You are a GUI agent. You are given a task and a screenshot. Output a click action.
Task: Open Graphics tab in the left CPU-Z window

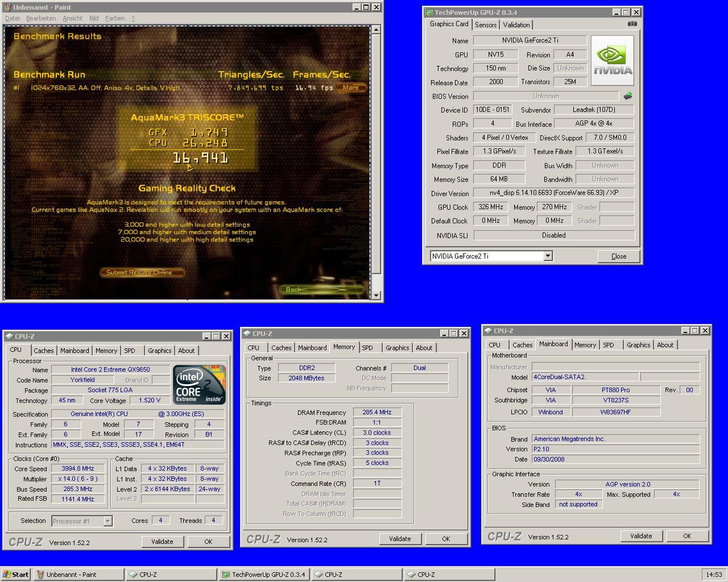pos(159,351)
